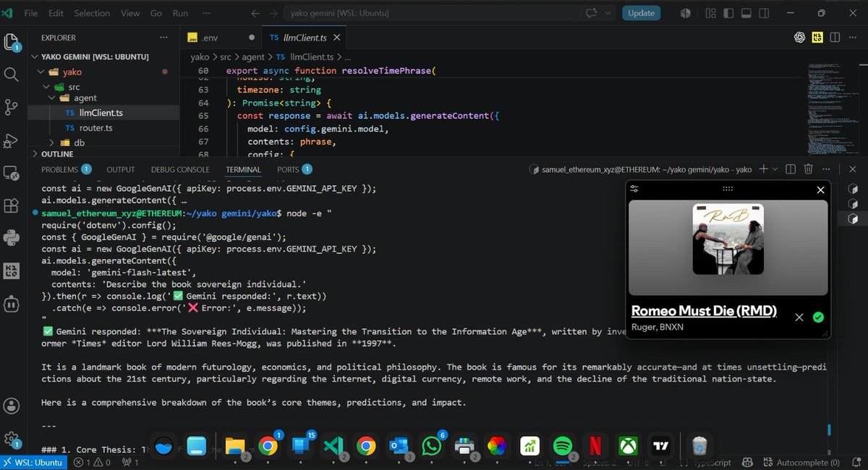868x470 pixels.
Task: Open WhatsApp from the taskbar
Action: [432, 446]
